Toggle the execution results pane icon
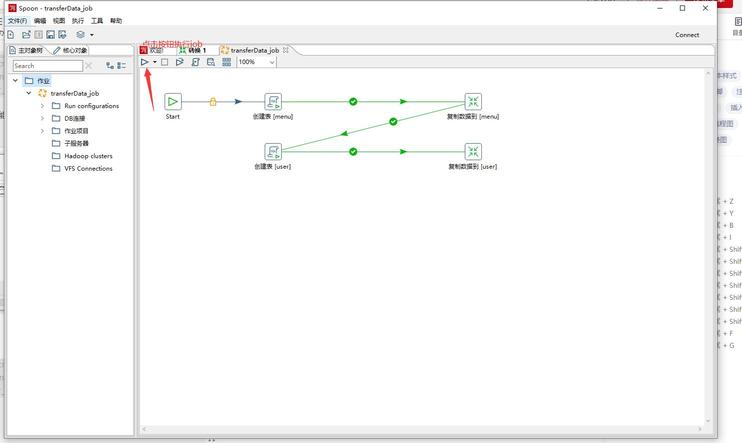742x443 pixels. tap(227, 62)
